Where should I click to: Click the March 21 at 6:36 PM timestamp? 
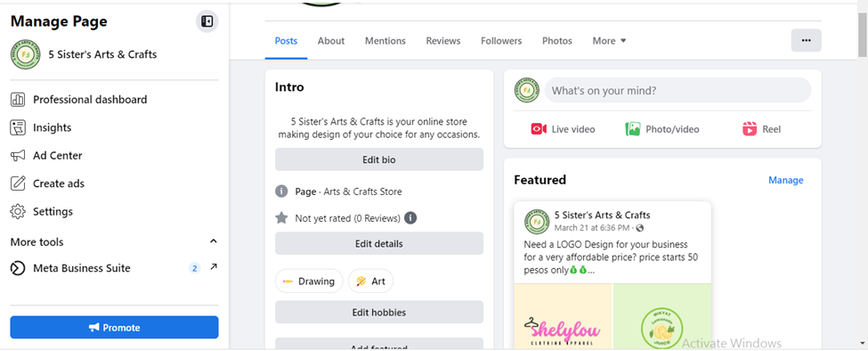[592, 228]
